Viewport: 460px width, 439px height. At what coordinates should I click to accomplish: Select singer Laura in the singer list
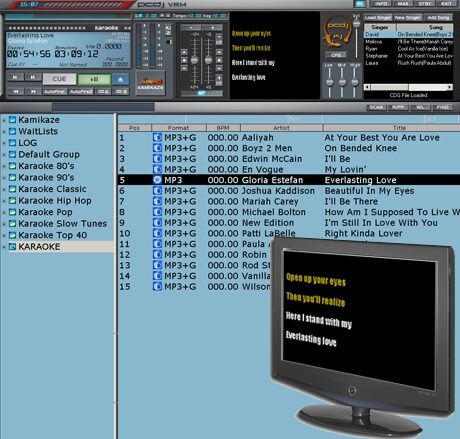tap(408, 63)
